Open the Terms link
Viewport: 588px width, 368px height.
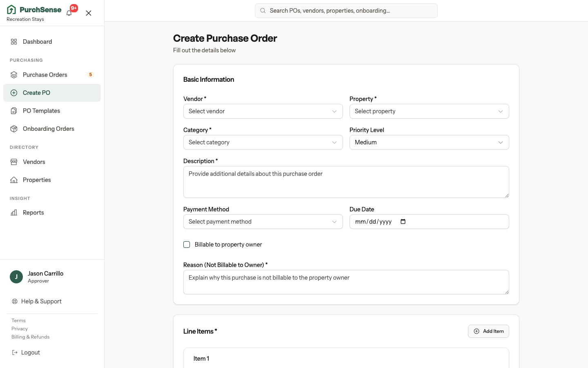[18, 321]
